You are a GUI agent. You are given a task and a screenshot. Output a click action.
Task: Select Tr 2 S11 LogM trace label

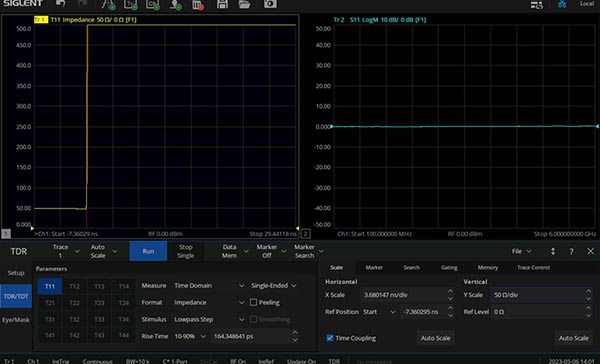tap(380, 20)
